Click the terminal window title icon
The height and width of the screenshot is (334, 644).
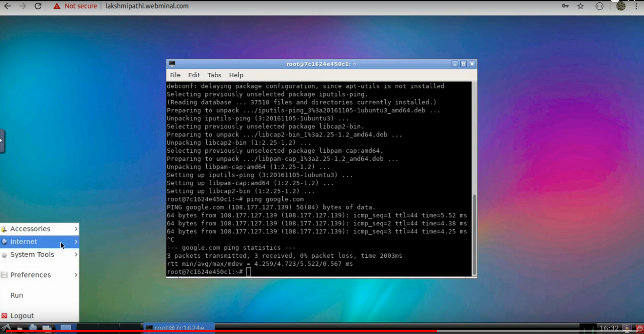[x=172, y=64]
